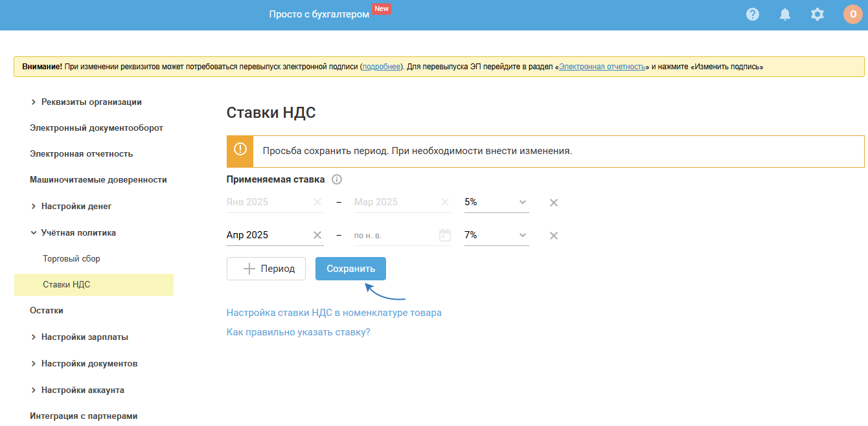Select Ставки НДС submenu item
This screenshot has width=868, height=426.
[x=94, y=285]
